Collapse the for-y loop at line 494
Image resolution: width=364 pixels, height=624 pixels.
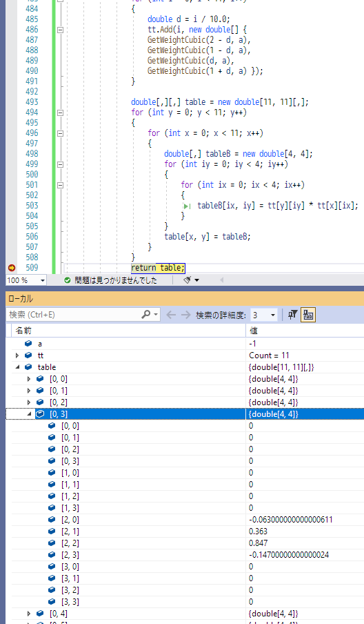point(61,113)
